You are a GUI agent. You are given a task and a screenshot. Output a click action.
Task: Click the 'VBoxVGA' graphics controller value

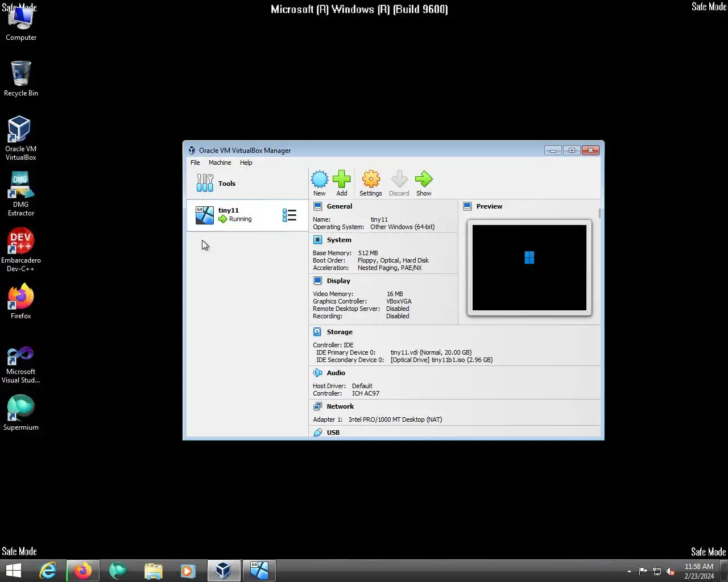(x=399, y=301)
